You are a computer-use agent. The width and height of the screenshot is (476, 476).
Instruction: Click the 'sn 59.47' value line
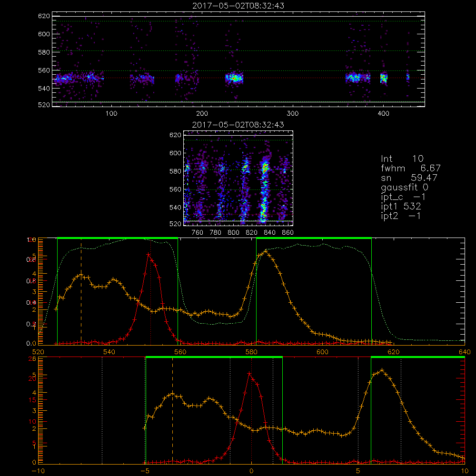pyautogui.click(x=409, y=178)
